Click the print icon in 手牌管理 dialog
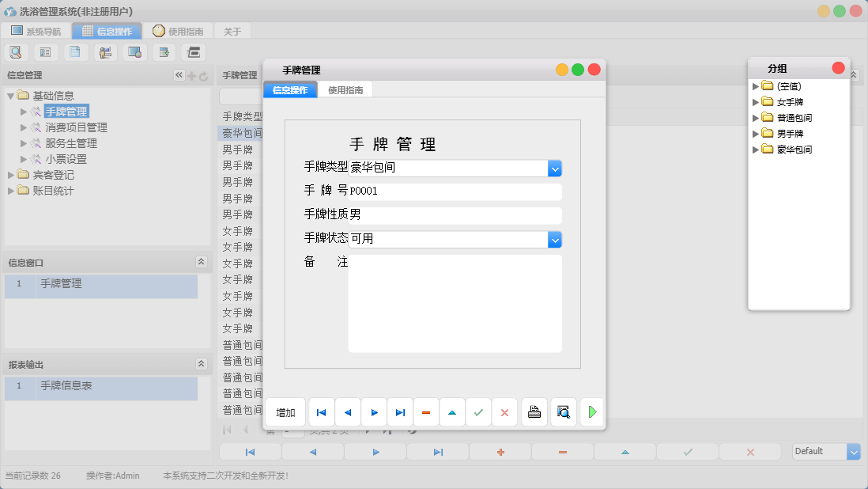This screenshot has height=489, width=868. pyautogui.click(x=534, y=411)
